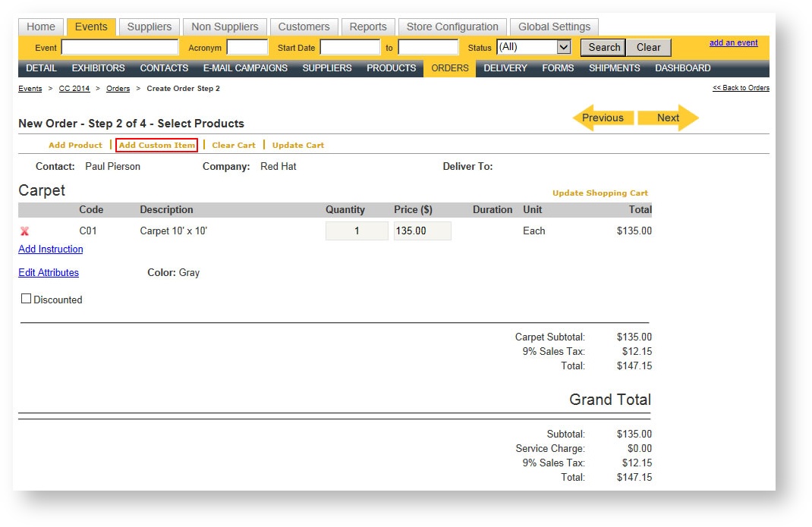The width and height of the screenshot is (812, 527).
Task: Click the Previous arrow button
Action: [x=603, y=118]
